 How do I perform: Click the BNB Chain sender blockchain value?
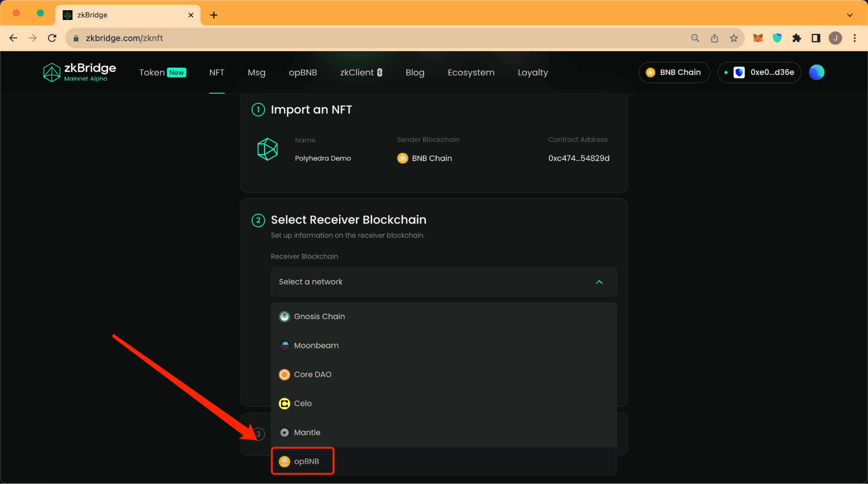pos(425,158)
